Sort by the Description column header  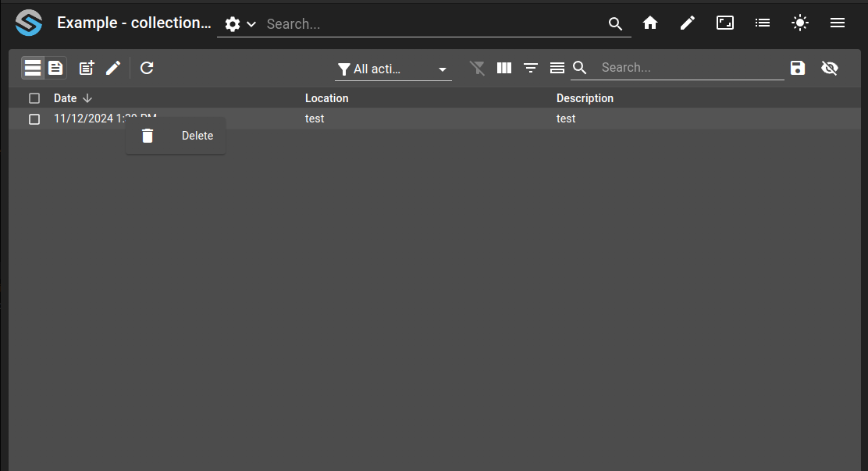click(585, 98)
